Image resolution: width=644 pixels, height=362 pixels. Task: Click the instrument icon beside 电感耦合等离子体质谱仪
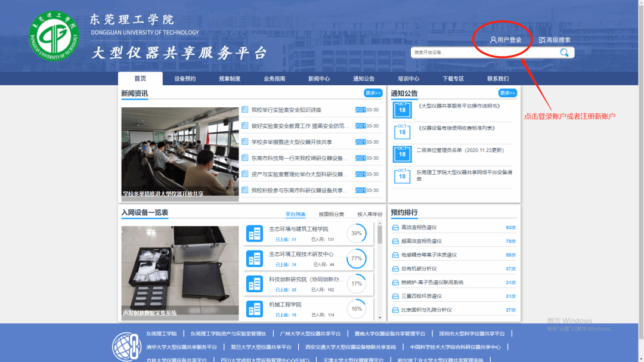pos(395,255)
